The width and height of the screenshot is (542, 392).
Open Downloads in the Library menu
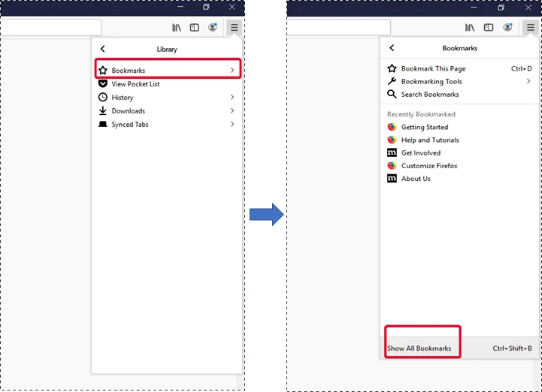pyautogui.click(x=168, y=111)
